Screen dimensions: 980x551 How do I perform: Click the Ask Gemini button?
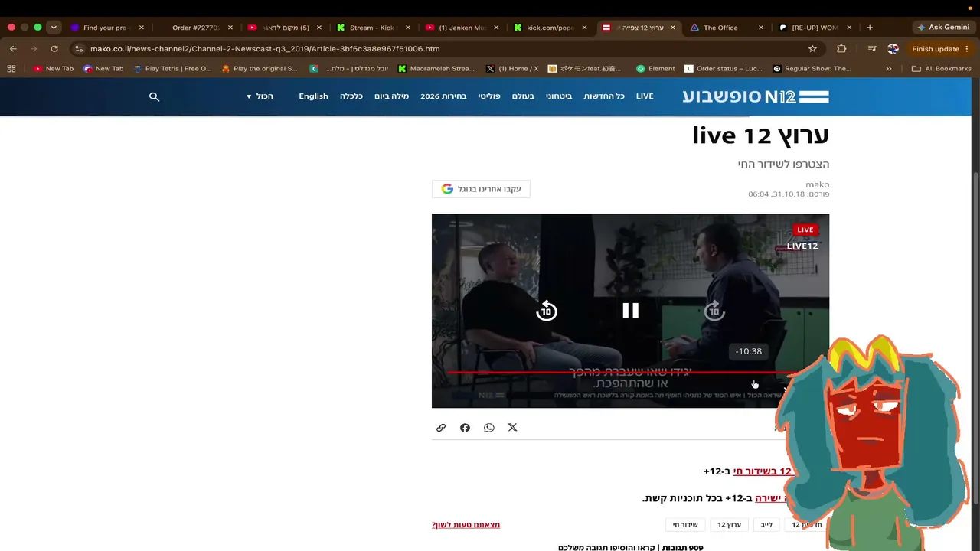click(942, 28)
